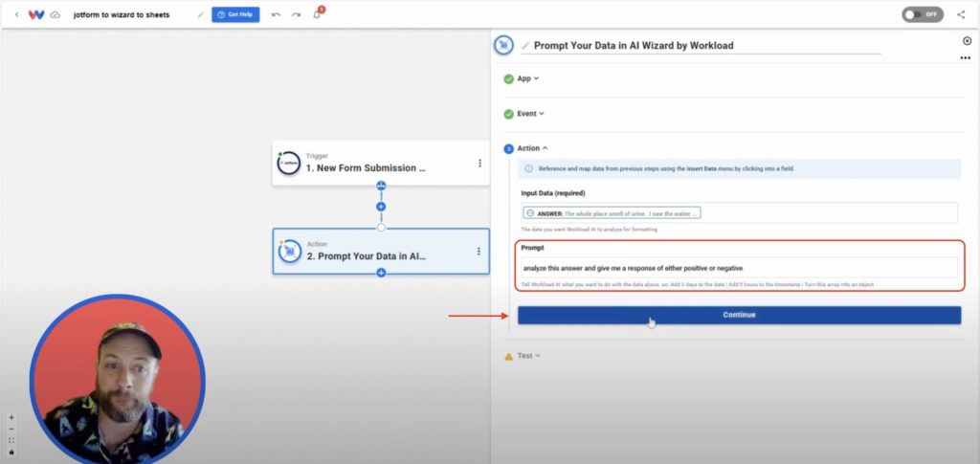Viewport: 980px width, 464px height.
Task: Click AI Wizard icon on the action node
Action: pyautogui.click(x=289, y=251)
